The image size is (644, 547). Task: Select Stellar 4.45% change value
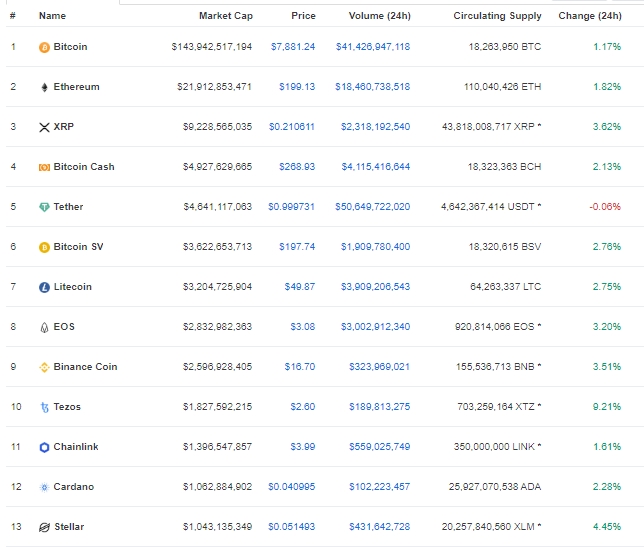coord(607,527)
